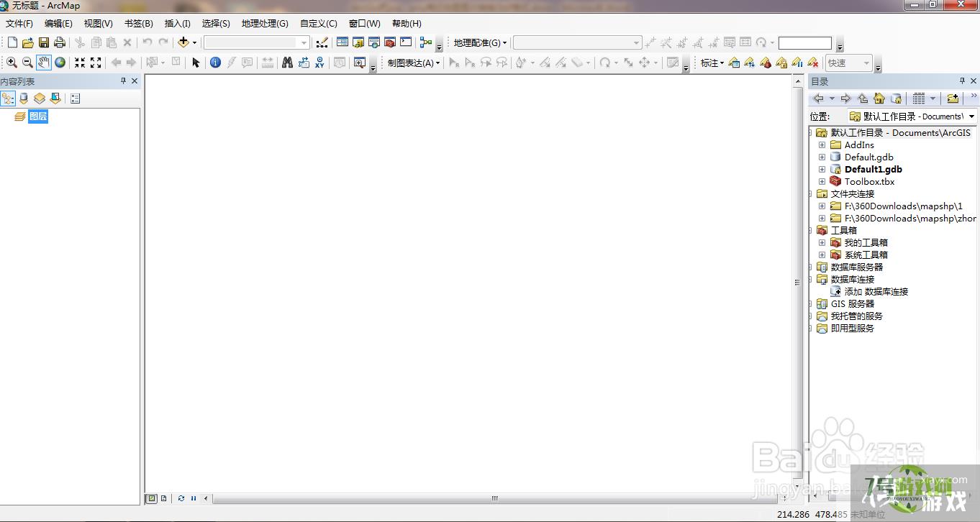Expand 我的工具箱 node
The width and height of the screenshot is (980, 522).
(822, 243)
